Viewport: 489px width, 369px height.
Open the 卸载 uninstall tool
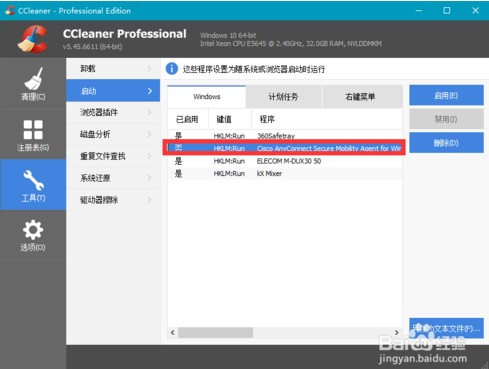(113, 69)
